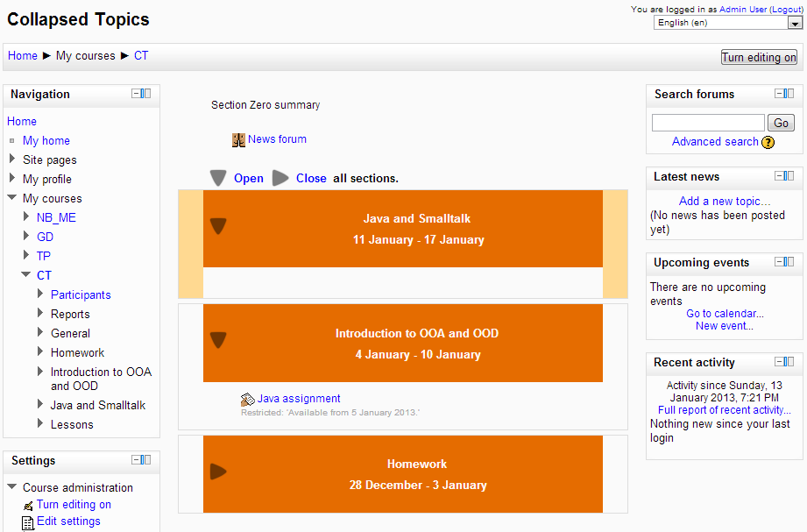
Task: Click the Open all sections link
Action: coord(249,178)
